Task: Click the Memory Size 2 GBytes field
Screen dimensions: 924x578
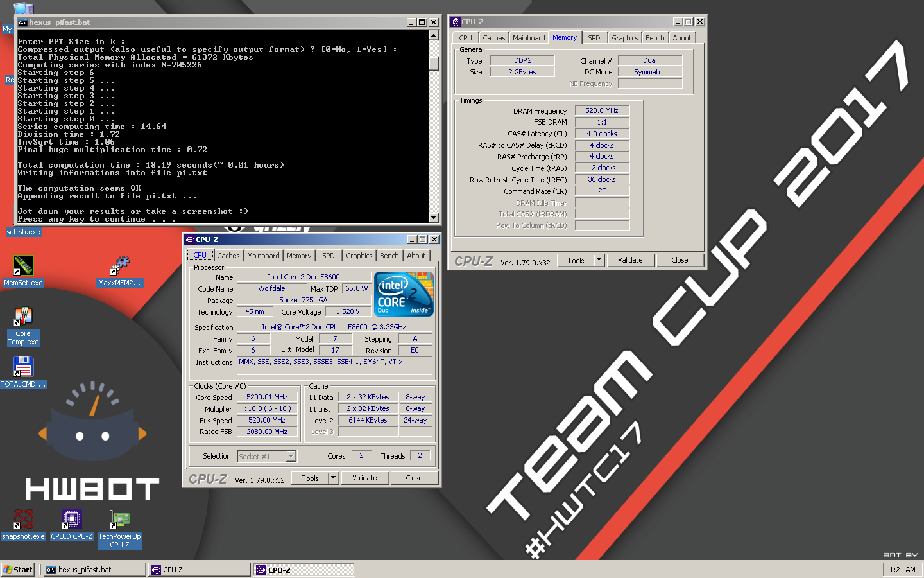Action: [522, 72]
